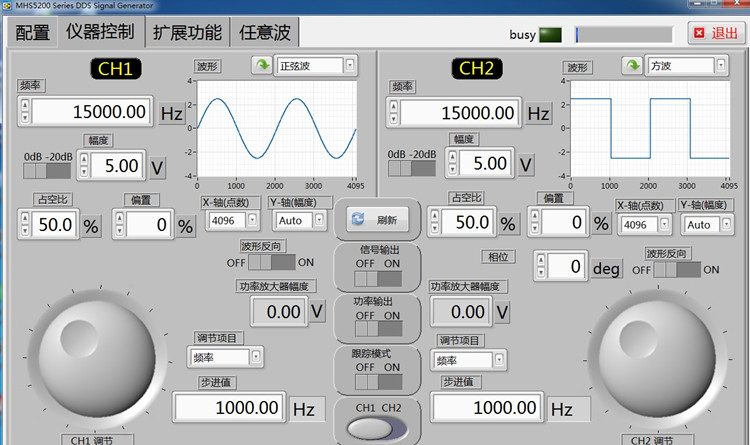The width and height of the screenshot is (750, 445).
Task: Toggle the power output switch
Action: coord(377,329)
